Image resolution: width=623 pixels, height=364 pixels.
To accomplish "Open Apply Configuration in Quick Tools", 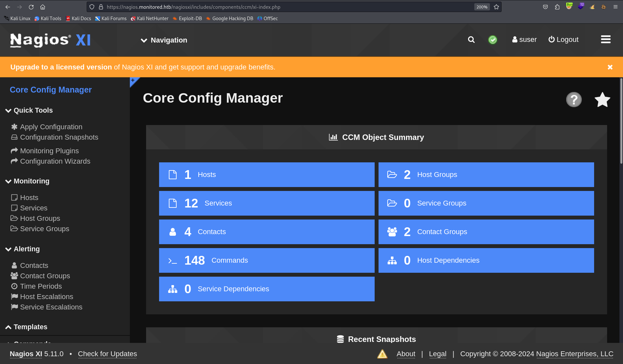I will [x=47, y=127].
